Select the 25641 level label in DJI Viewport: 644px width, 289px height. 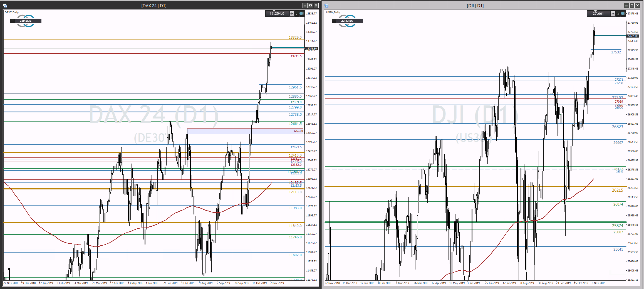[x=618, y=250]
